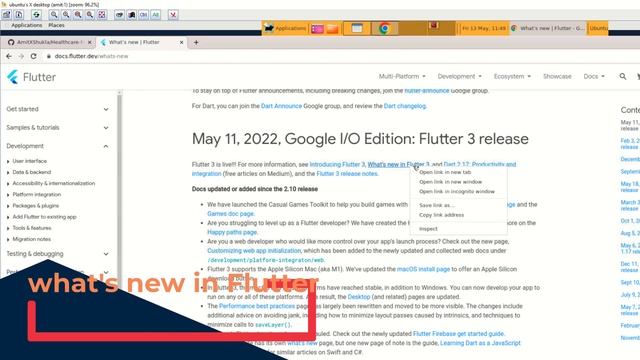Open the Multi-Platform dropdown menu
This screenshot has height=360, width=640.
[x=402, y=76]
